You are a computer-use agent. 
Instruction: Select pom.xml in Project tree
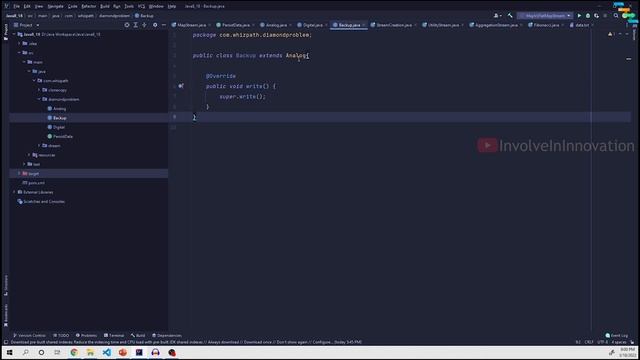[x=33, y=183]
